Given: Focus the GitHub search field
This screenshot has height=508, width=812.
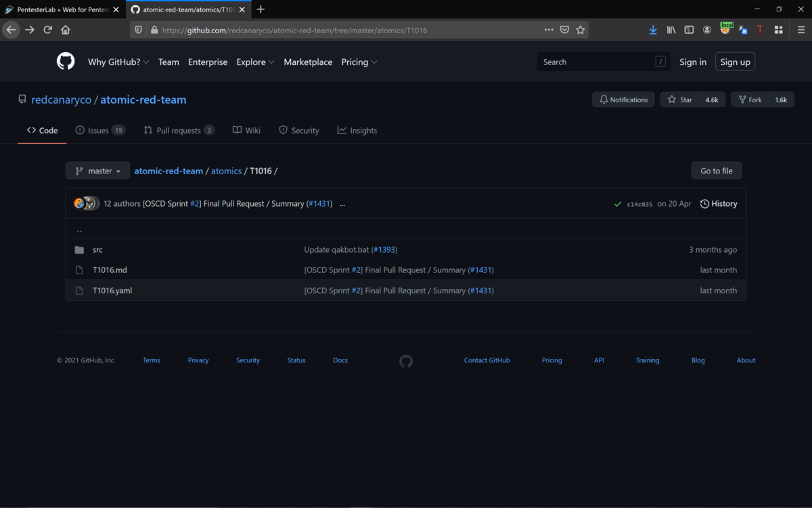Looking at the screenshot, I should click(x=604, y=62).
